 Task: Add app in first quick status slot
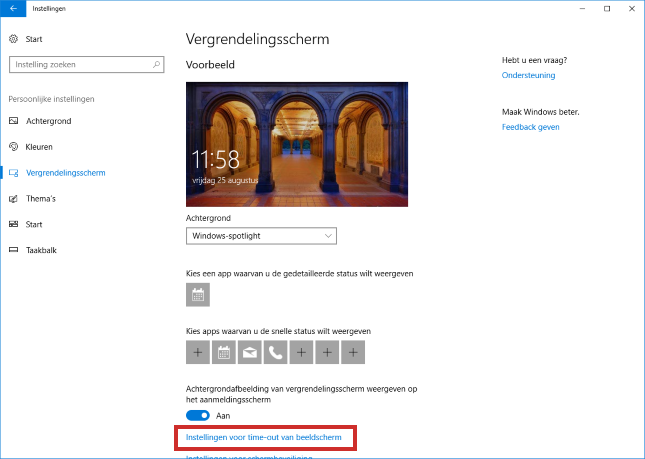[198, 352]
